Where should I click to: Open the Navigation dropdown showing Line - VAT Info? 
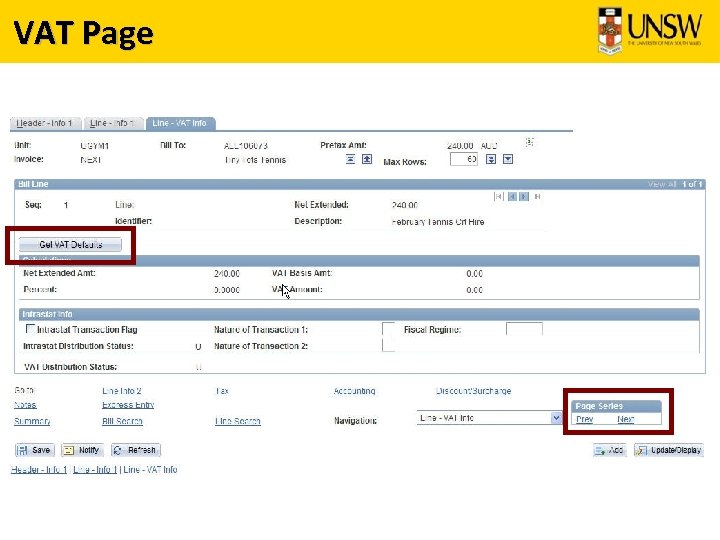pos(489,418)
